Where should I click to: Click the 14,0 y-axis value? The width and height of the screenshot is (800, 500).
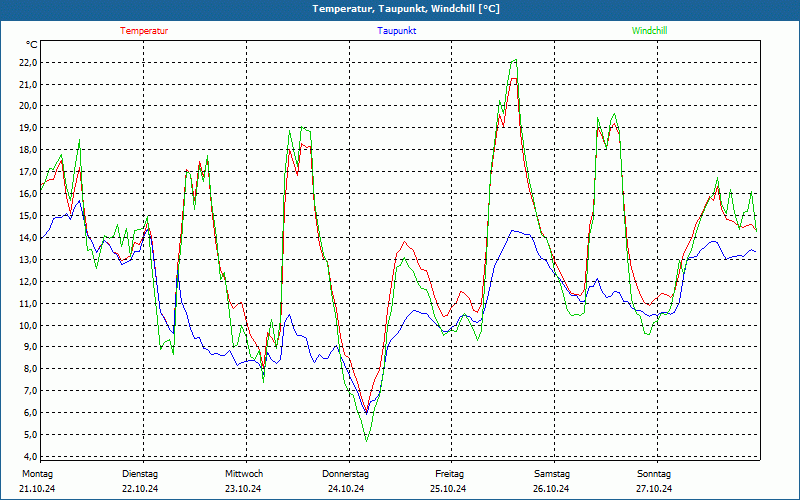click(x=28, y=237)
